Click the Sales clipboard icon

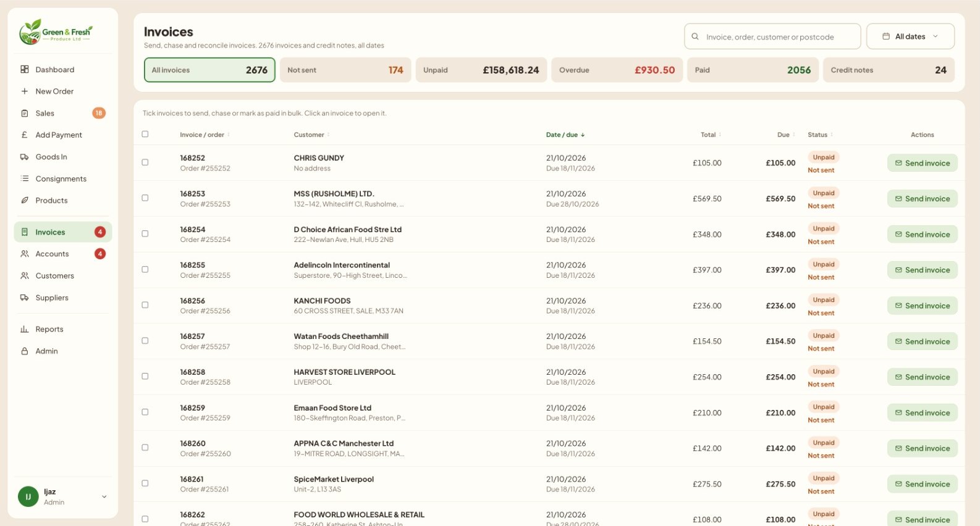25,114
